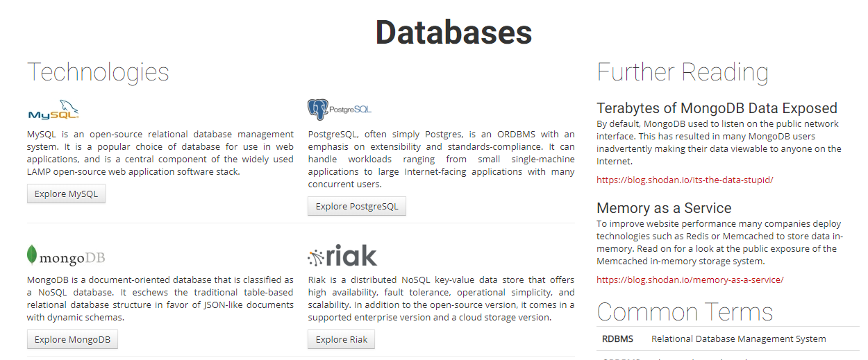Screen dimensions: 868x360
Task: Click the PostgreSQL elephant logo
Action: coord(340,110)
